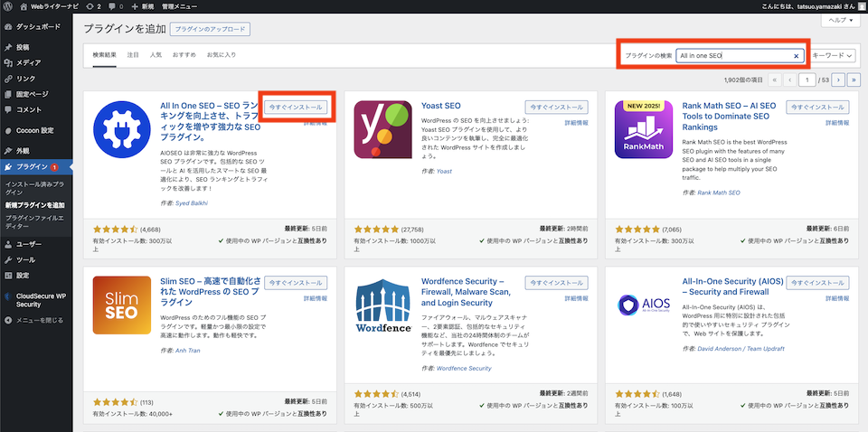The height and width of the screenshot is (432, 868).
Task: Clear the plugin search with the x icon
Action: pos(796,56)
